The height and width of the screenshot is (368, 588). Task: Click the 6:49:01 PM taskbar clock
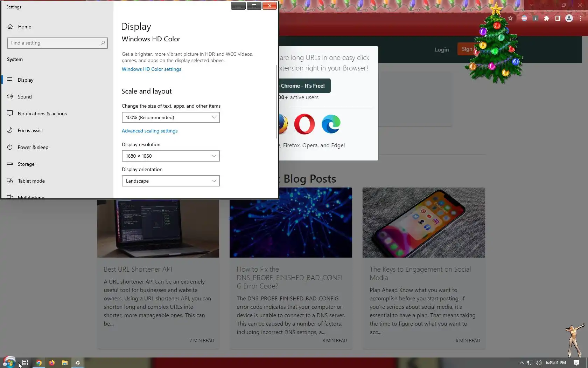pyautogui.click(x=556, y=363)
